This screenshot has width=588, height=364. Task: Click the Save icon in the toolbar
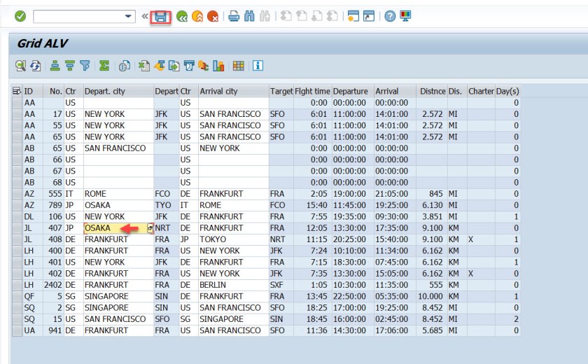tap(161, 16)
